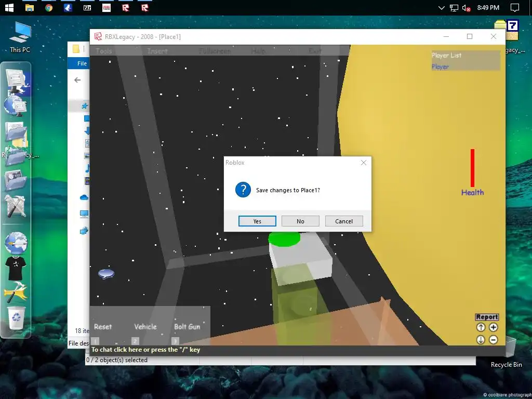Click the red Health bar
Viewport: 532px width, 399px height.
coord(472,168)
